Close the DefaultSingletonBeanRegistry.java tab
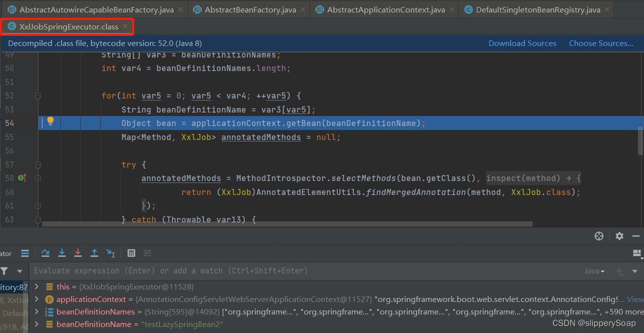 tap(607, 9)
